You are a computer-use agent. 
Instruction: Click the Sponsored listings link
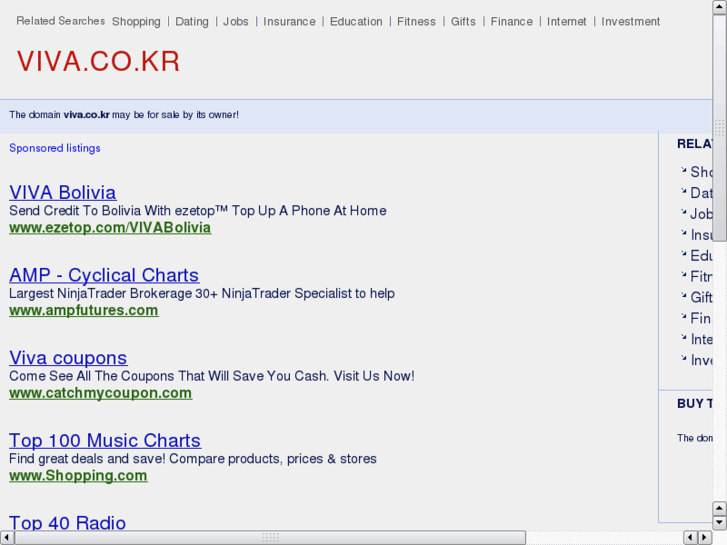pyautogui.click(x=55, y=148)
